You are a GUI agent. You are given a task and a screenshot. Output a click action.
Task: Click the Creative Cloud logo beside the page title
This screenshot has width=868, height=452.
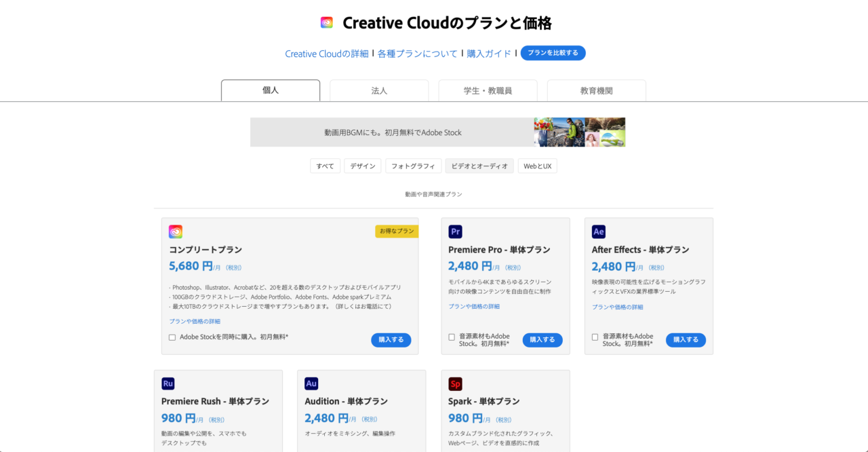point(327,22)
